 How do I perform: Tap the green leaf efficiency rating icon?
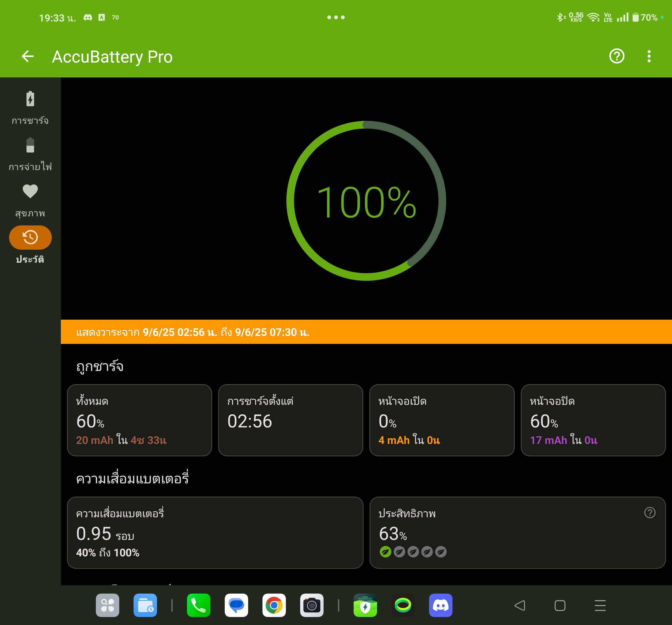pyautogui.click(x=385, y=552)
